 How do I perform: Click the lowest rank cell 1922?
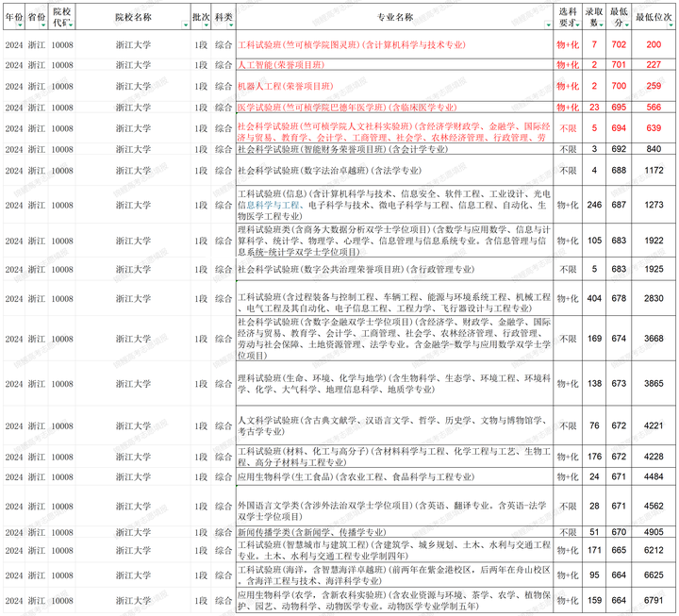click(654, 241)
